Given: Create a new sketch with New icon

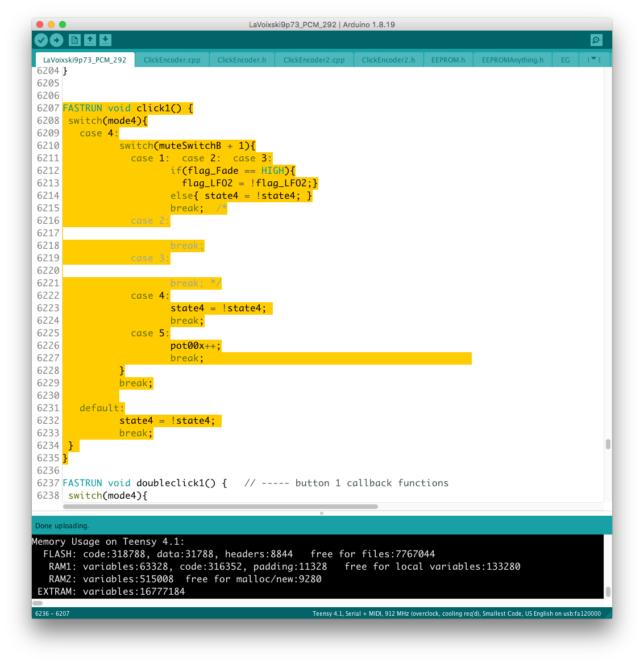Looking at the screenshot, I should [x=74, y=40].
